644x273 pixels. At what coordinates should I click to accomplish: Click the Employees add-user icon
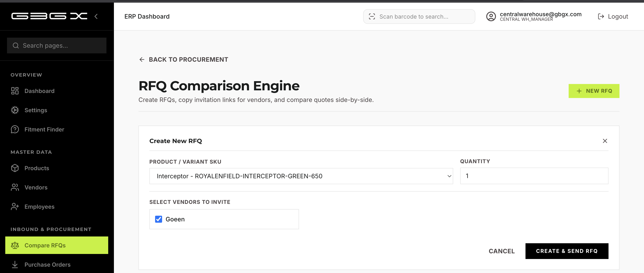15,206
